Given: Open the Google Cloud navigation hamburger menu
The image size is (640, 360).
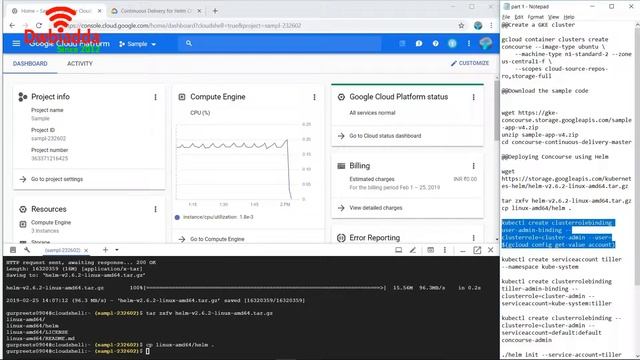Looking at the screenshot, I should point(16,43).
